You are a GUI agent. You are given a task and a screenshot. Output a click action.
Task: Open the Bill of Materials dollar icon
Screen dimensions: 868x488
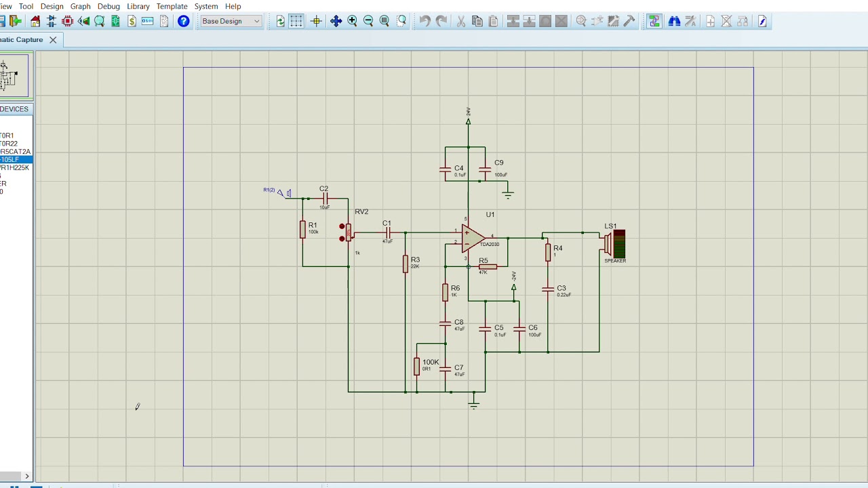[x=132, y=21]
